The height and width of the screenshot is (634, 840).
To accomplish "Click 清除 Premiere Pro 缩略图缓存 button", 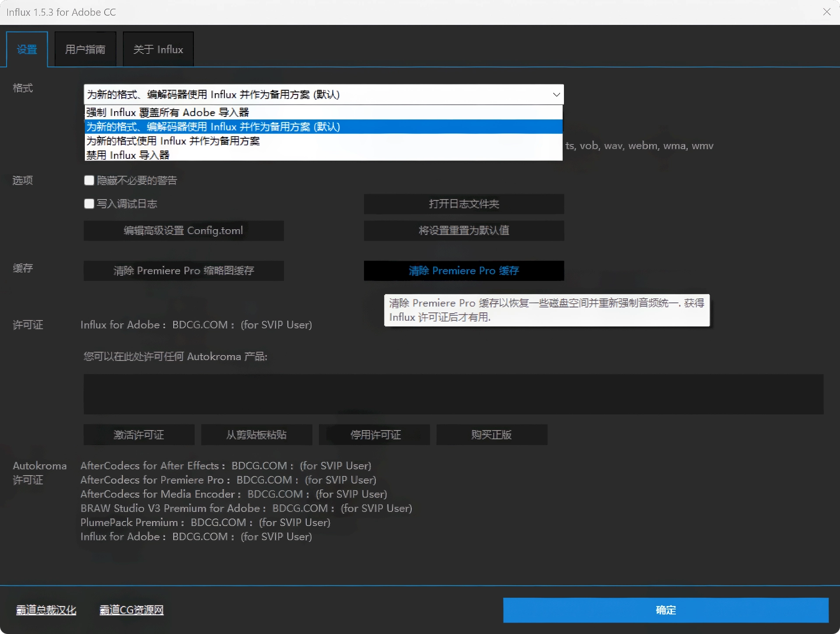I will tap(184, 271).
